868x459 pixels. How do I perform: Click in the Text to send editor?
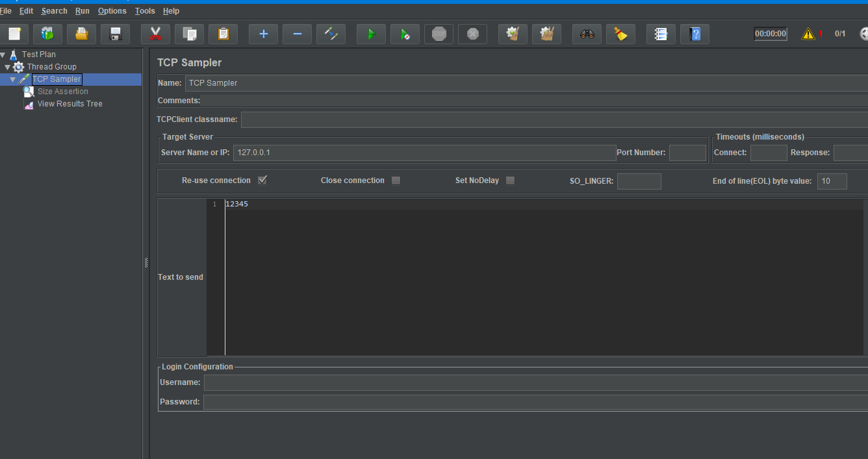pos(544,277)
